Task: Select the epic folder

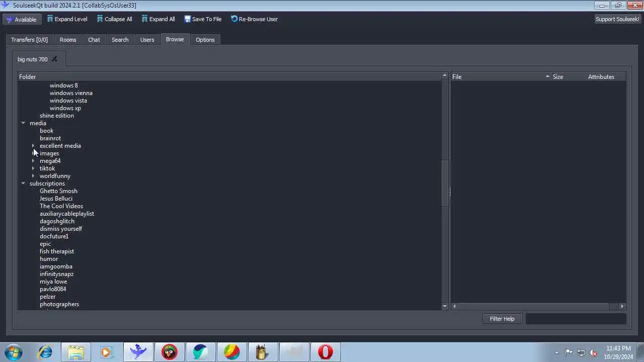Action: tap(45, 244)
